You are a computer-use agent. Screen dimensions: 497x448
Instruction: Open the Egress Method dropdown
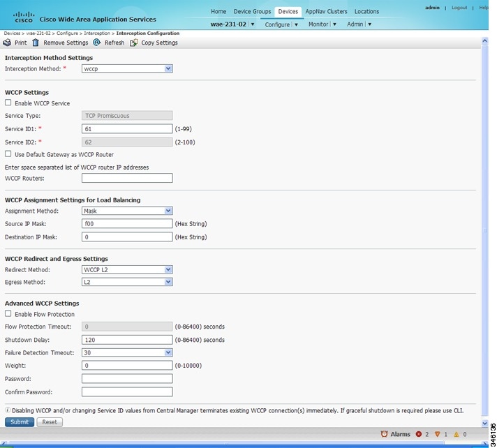pyautogui.click(x=127, y=282)
